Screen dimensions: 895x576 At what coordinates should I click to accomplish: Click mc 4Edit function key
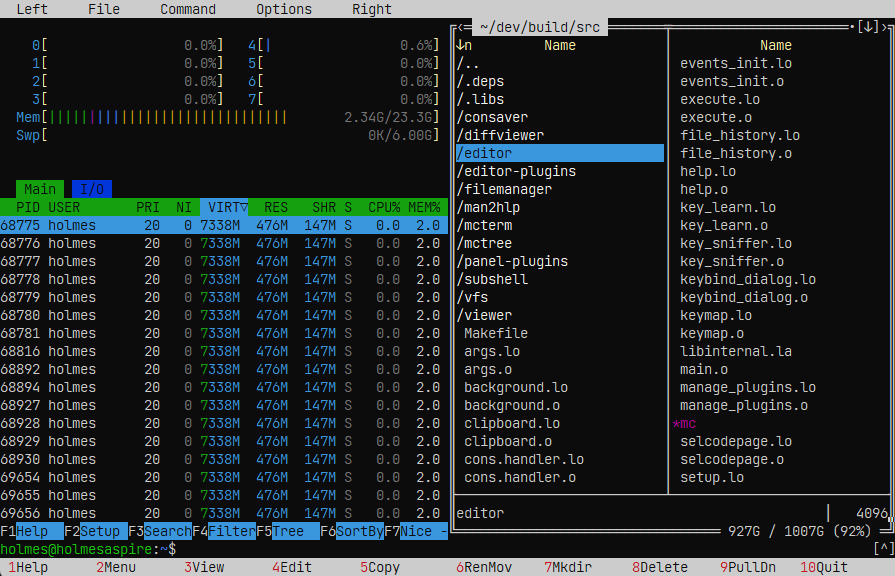292,567
